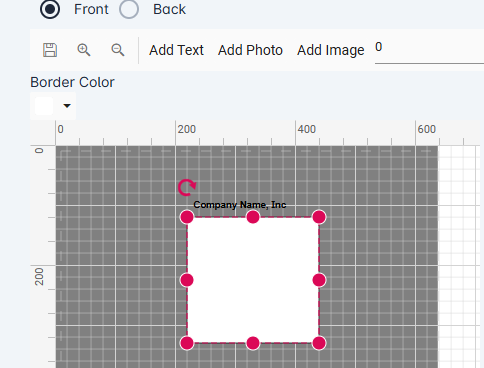Click the zoom out magnifier icon
The image size is (484, 368).
(118, 50)
